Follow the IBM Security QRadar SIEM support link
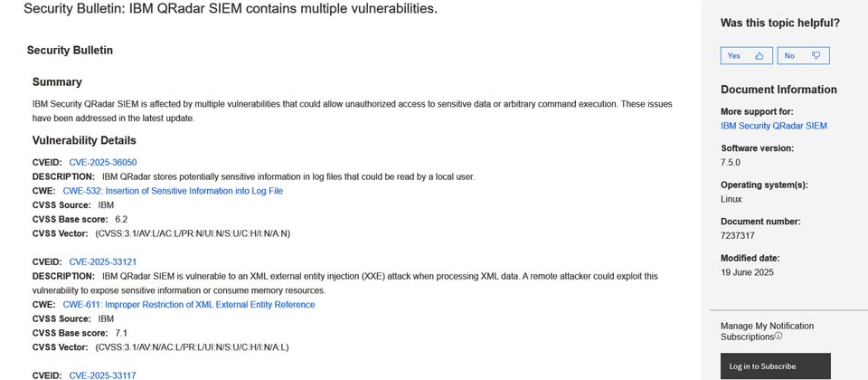The image size is (868, 380). (x=774, y=126)
